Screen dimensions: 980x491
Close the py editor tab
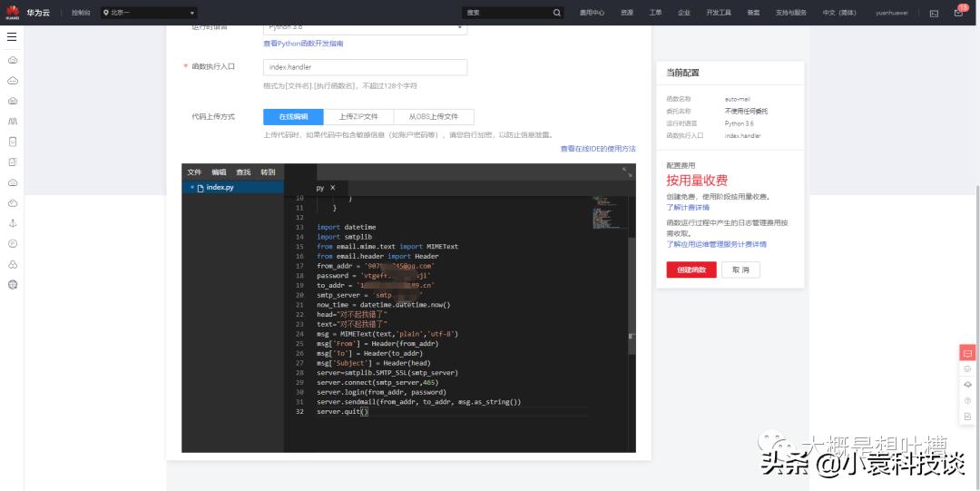[332, 188]
